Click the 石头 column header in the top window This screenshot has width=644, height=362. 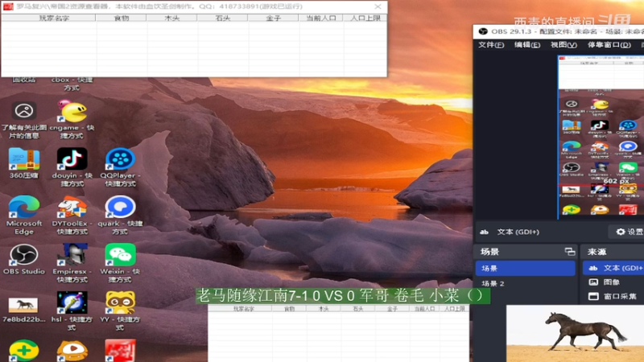tap(222, 18)
